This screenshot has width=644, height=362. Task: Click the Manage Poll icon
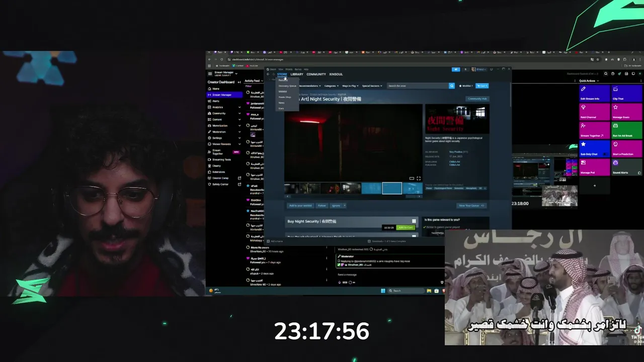click(583, 163)
